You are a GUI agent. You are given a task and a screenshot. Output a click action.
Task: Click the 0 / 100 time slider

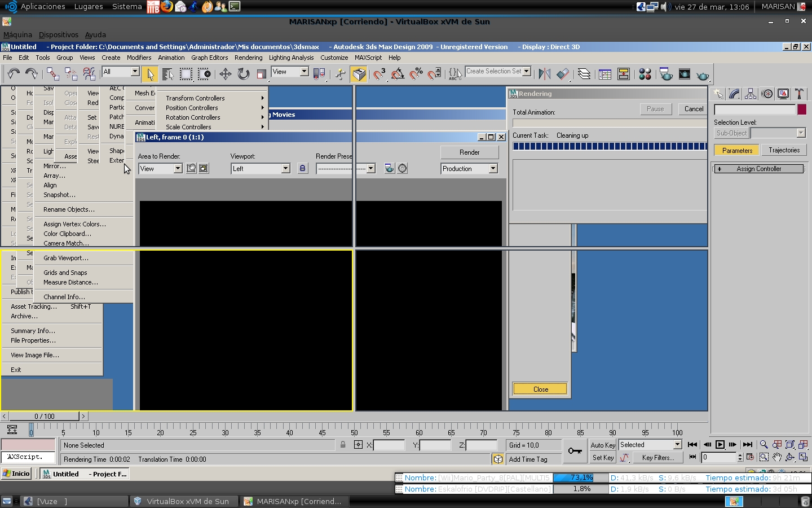45,417
